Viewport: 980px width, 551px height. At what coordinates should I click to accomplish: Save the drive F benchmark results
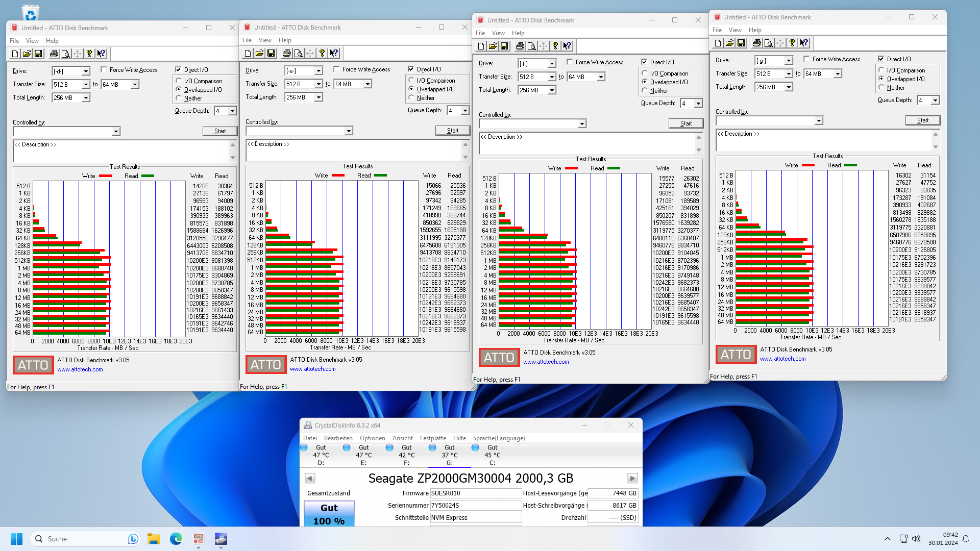504,46
